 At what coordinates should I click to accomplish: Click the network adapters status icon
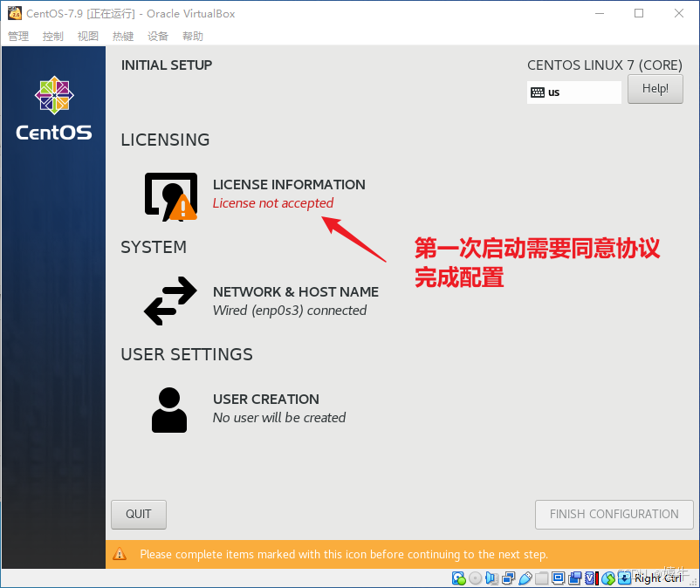click(x=509, y=578)
